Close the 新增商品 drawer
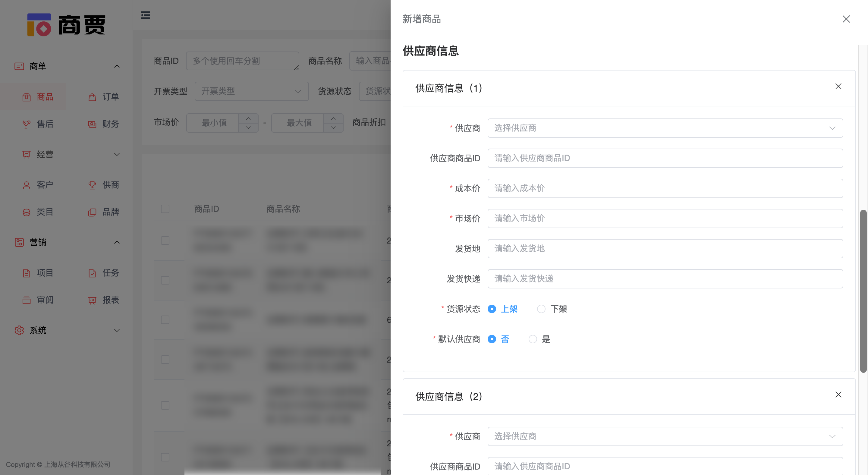 [x=846, y=19]
